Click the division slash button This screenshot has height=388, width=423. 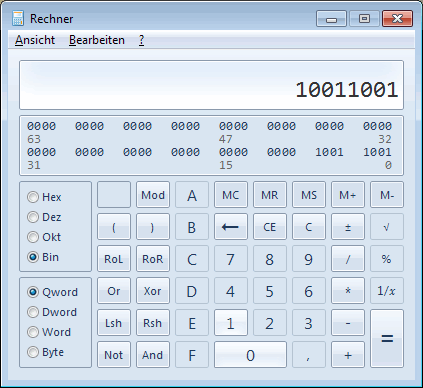(x=348, y=259)
